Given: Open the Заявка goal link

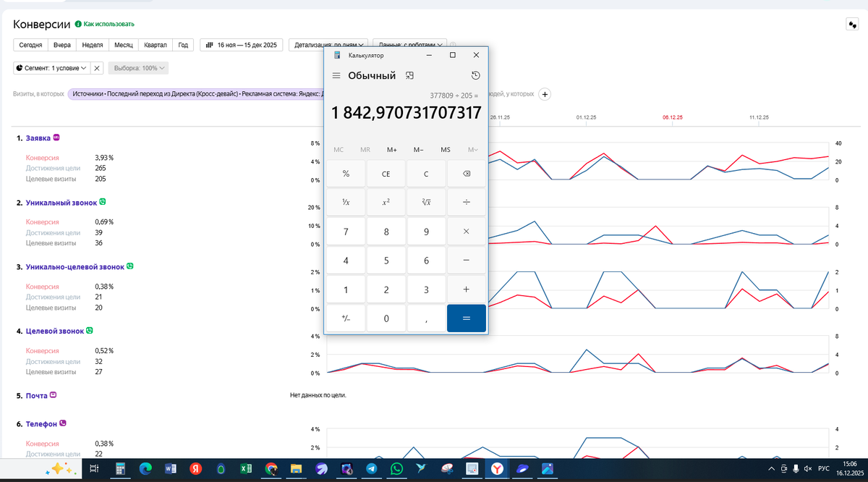Looking at the screenshot, I should point(38,138).
